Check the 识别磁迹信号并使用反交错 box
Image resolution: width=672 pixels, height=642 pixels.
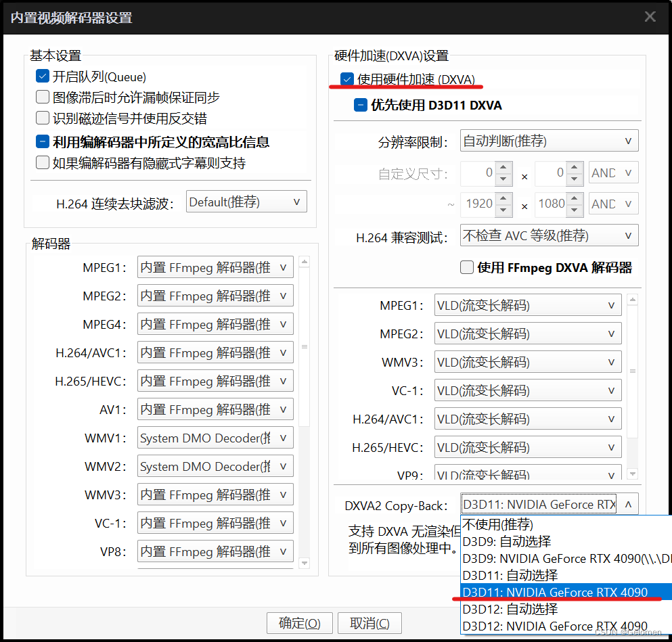[x=42, y=118]
